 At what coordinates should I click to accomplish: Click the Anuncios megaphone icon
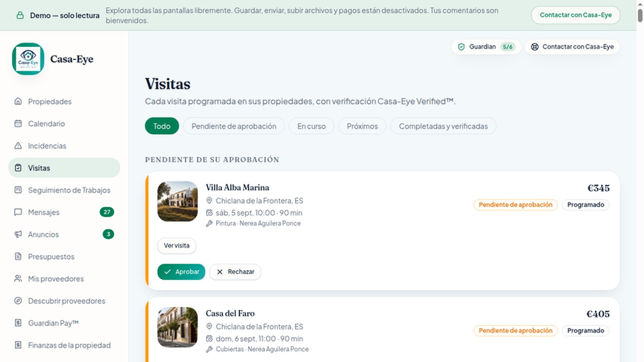coord(18,234)
